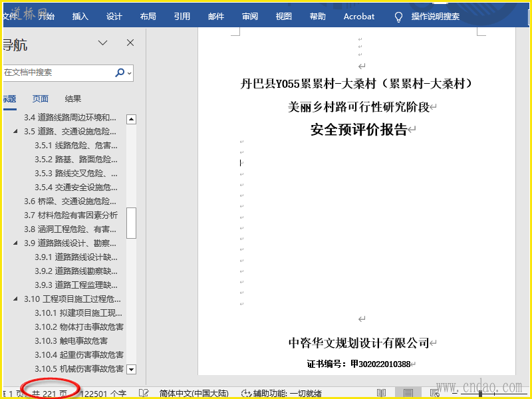Screen dimensions: 532x399
Task: Click the 简体中文(中国大陆) language indicator
Action: 194,394
